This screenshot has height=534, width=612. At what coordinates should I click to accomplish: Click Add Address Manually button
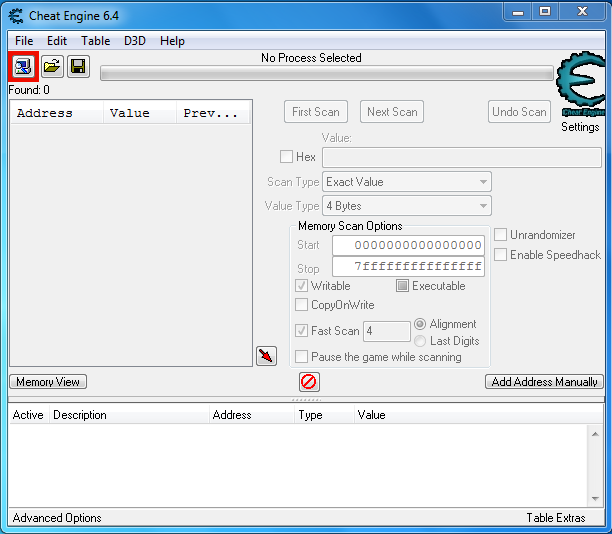pyautogui.click(x=544, y=382)
